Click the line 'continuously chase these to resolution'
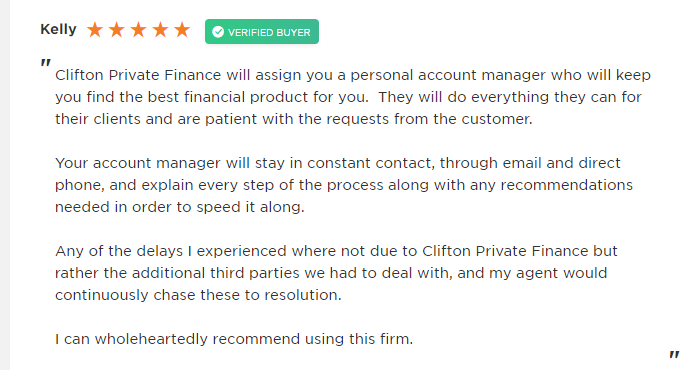This screenshot has width=692, height=370. click(198, 295)
